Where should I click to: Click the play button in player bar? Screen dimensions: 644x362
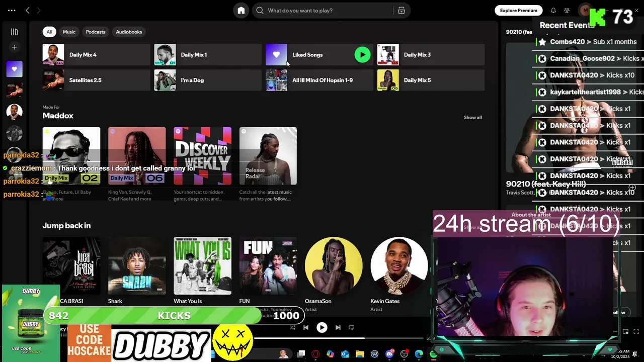(321, 327)
